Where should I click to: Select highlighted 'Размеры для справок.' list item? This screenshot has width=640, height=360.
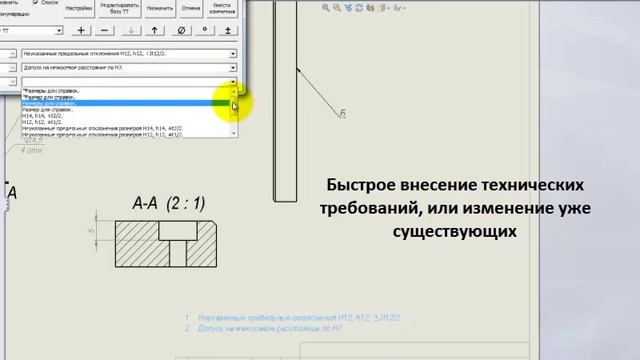pos(126,103)
